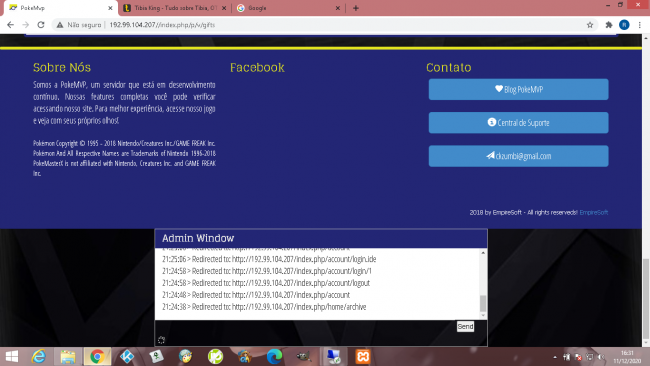This screenshot has height=366, width=650.
Task: Click the volume icon in system tray
Action: [x=601, y=357]
